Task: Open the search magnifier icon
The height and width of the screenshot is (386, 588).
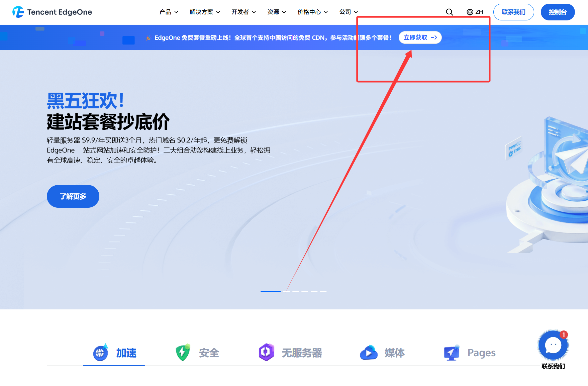Action: (449, 12)
